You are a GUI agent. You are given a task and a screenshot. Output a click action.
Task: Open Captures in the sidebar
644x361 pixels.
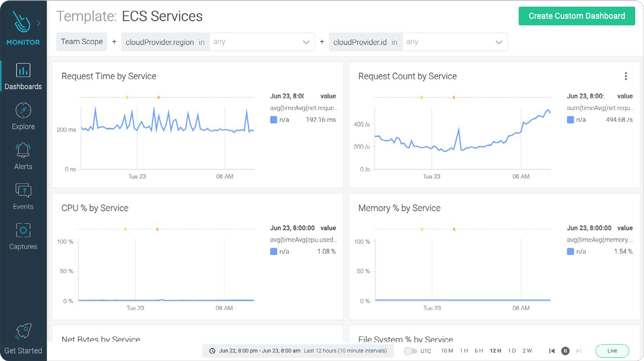[x=23, y=231]
